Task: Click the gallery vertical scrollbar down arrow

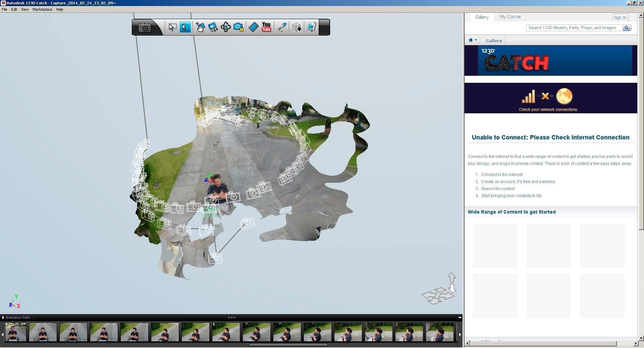Action: pos(641,338)
